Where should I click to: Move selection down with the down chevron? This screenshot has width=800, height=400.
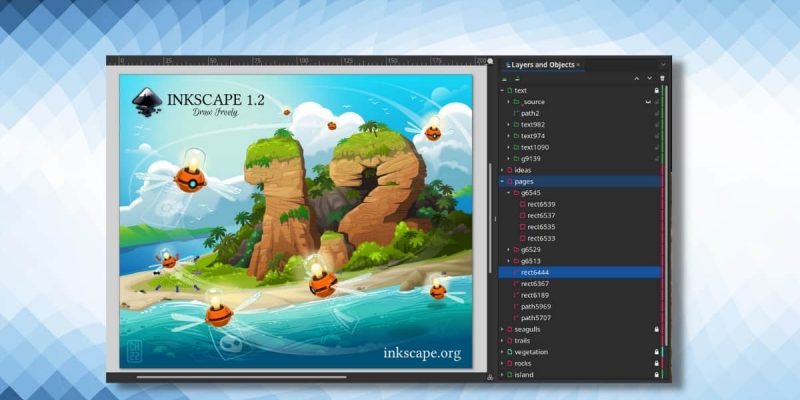[x=649, y=79]
